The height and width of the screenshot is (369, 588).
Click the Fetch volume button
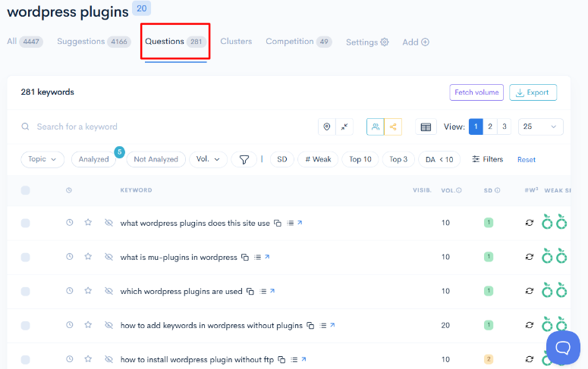(476, 92)
